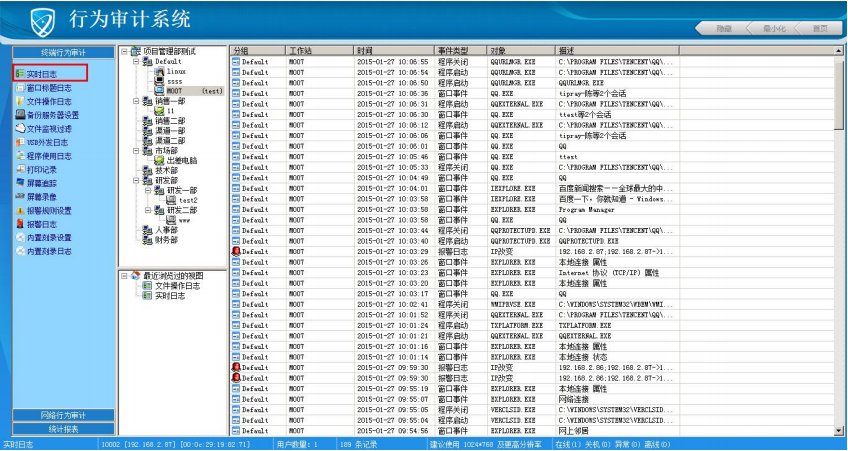848x451 pixels.
Task: Select the ssss computer icon in tree
Action: point(159,81)
